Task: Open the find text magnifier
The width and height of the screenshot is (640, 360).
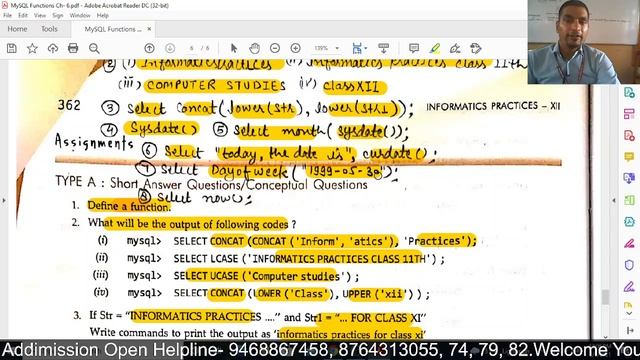Action: 94,49
